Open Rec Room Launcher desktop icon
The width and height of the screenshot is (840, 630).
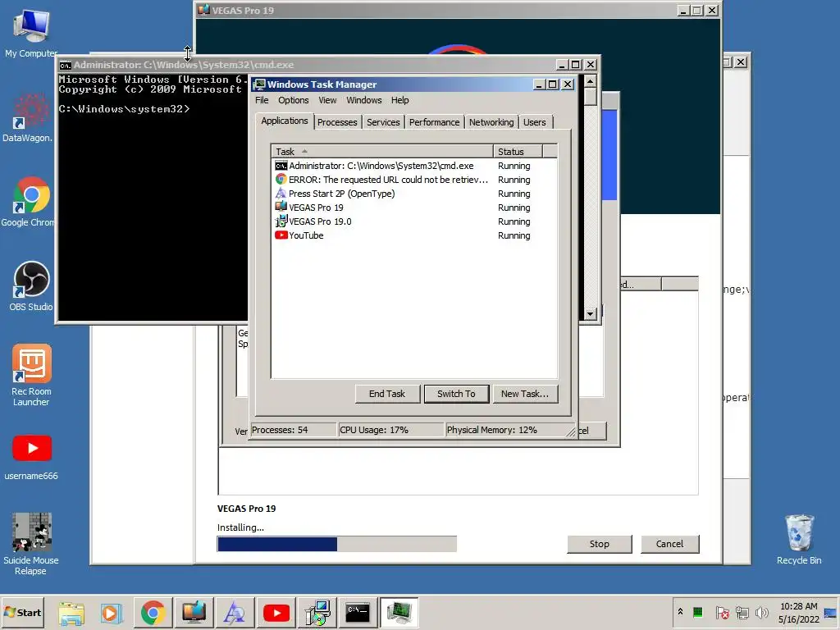tap(31, 375)
